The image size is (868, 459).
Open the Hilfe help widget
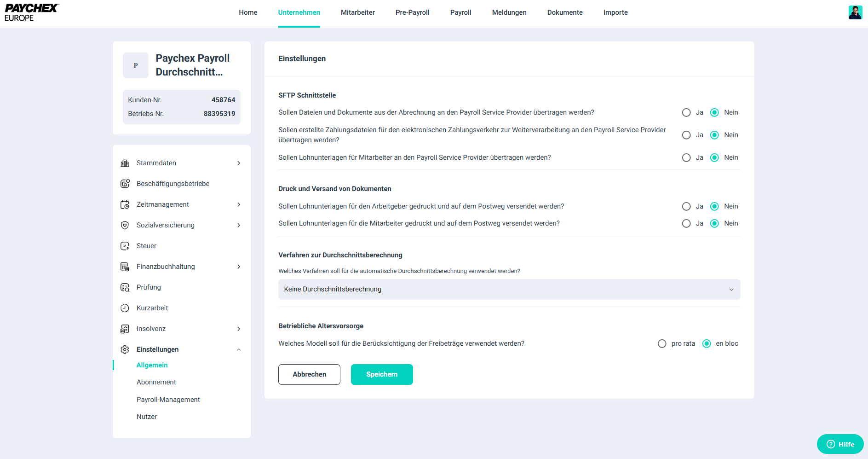coord(840,444)
